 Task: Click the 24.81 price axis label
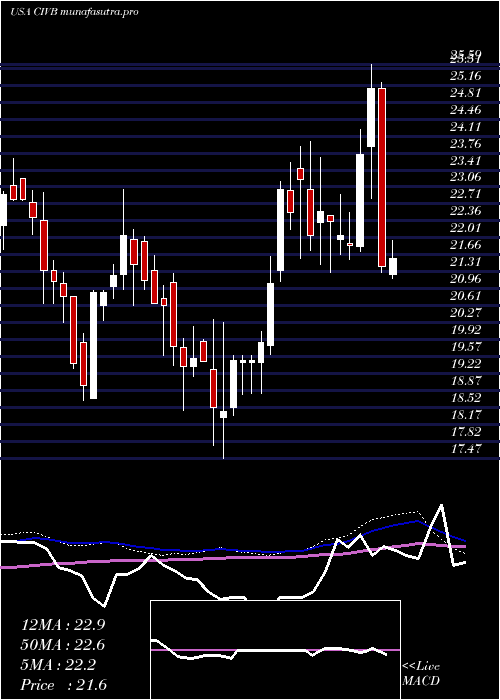pyautogui.click(x=466, y=93)
